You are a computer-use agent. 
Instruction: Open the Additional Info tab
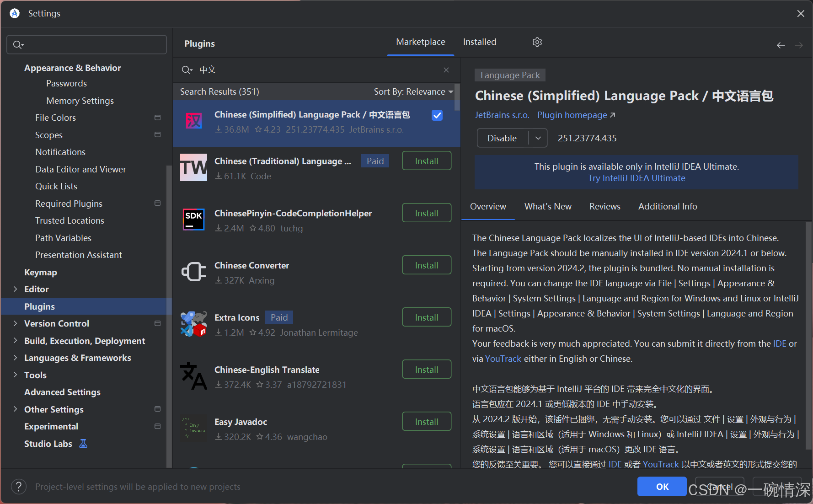pos(668,207)
